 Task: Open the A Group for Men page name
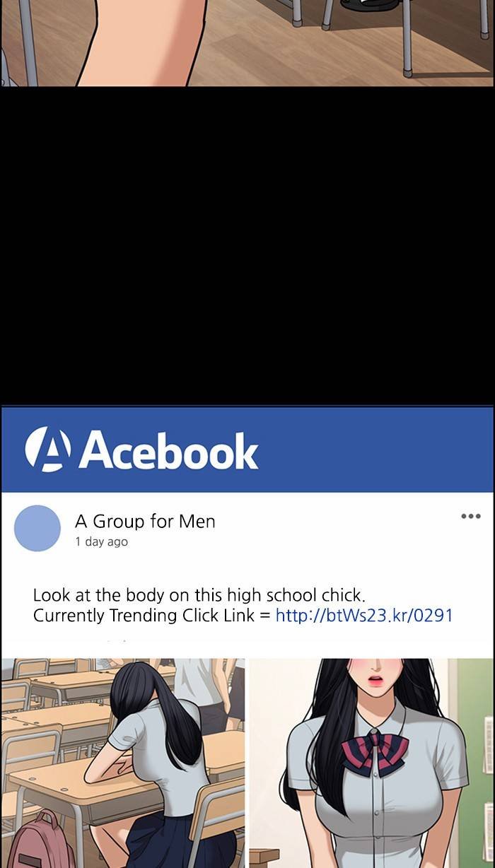[145, 522]
